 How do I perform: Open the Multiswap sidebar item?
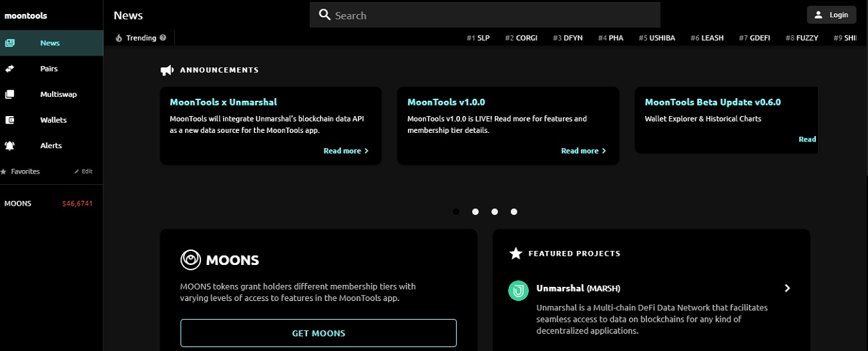coord(51,94)
